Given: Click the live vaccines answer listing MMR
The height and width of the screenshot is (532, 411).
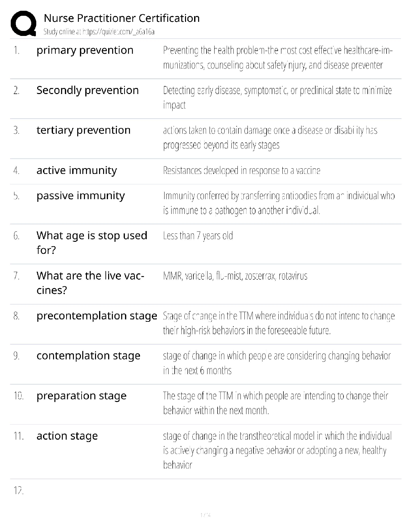Looking at the screenshot, I should coord(235,276).
